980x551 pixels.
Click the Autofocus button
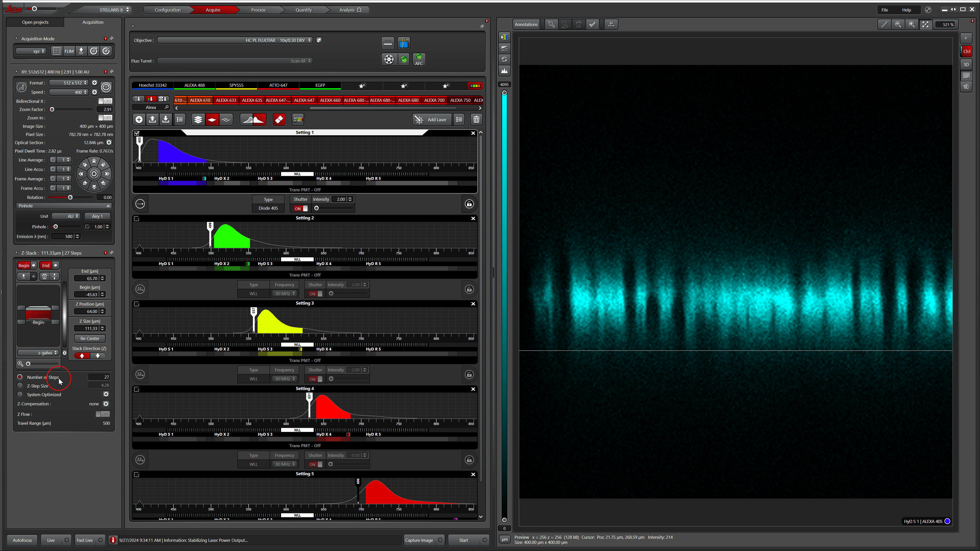pyautogui.click(x=22, y=540)
